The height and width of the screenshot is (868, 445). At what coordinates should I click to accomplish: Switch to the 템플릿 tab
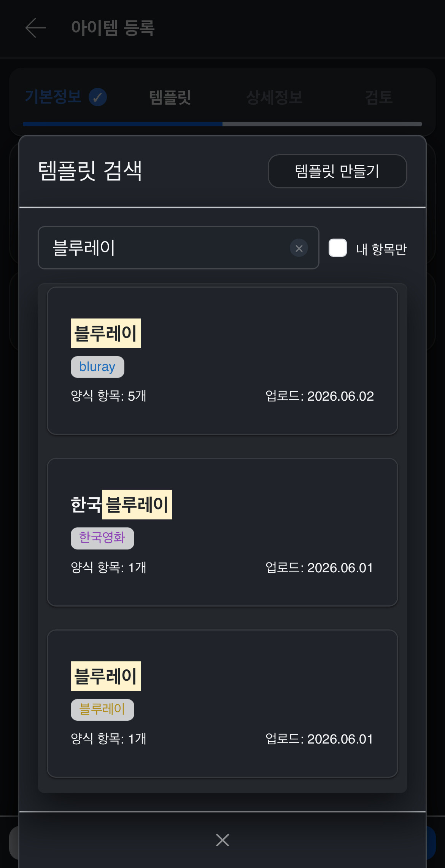(170, 97)
